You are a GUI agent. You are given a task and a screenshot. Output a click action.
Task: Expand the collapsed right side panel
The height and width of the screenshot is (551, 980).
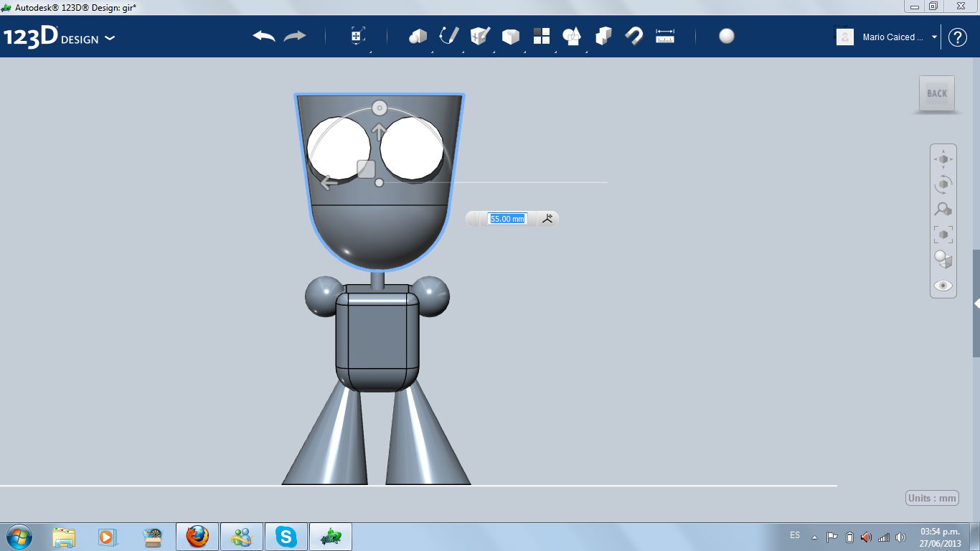click(x=976, y=303)
